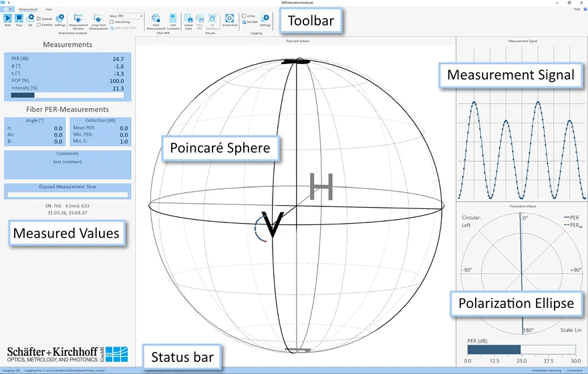
Task: Click Mean PER value in Extinction box
Action: click(x=124, y=128)
